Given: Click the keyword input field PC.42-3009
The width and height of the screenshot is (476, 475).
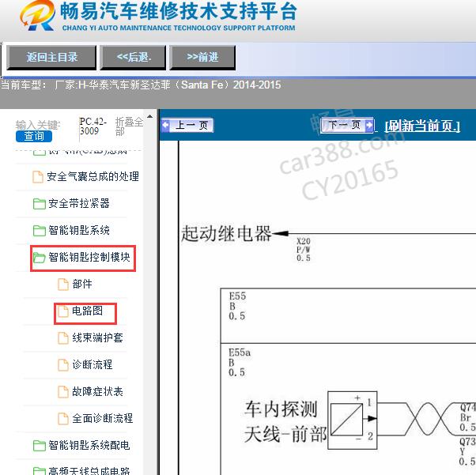Looking at the screenshot, I should click(93, 126).
